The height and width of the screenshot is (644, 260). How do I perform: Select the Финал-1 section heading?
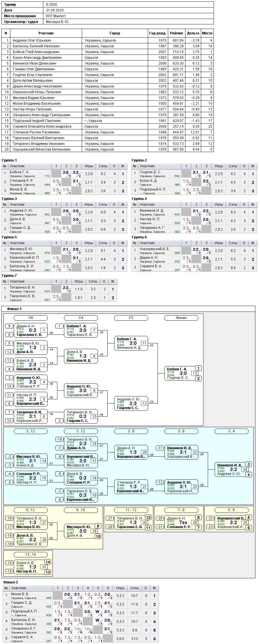point(14,309)
